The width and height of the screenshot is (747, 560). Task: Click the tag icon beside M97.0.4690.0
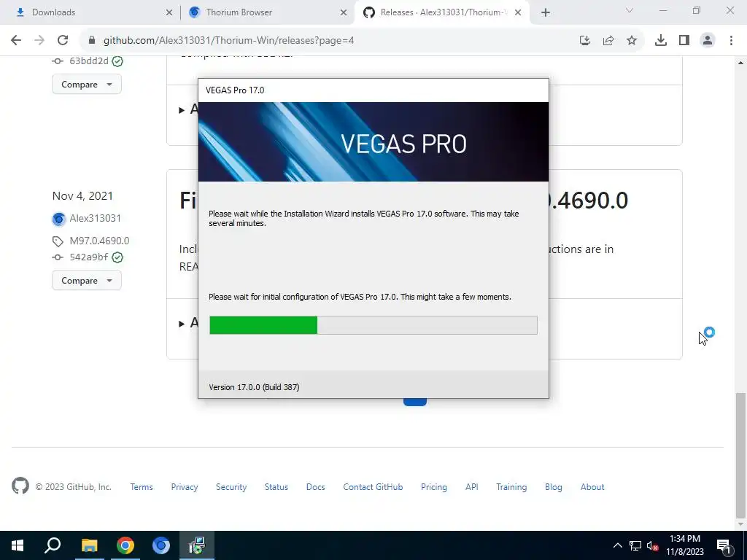[x=58, y=241]
